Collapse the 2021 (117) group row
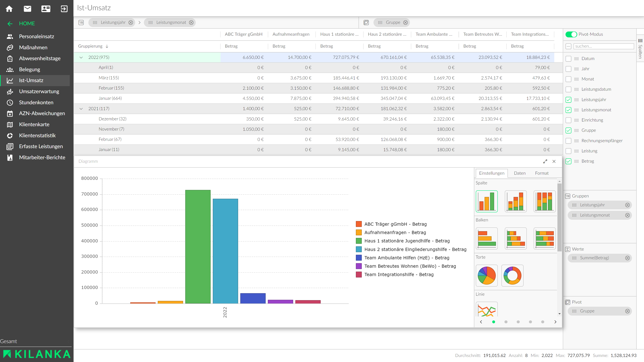The width and height of the screenshot is (644, 362). tap(81, 109)
